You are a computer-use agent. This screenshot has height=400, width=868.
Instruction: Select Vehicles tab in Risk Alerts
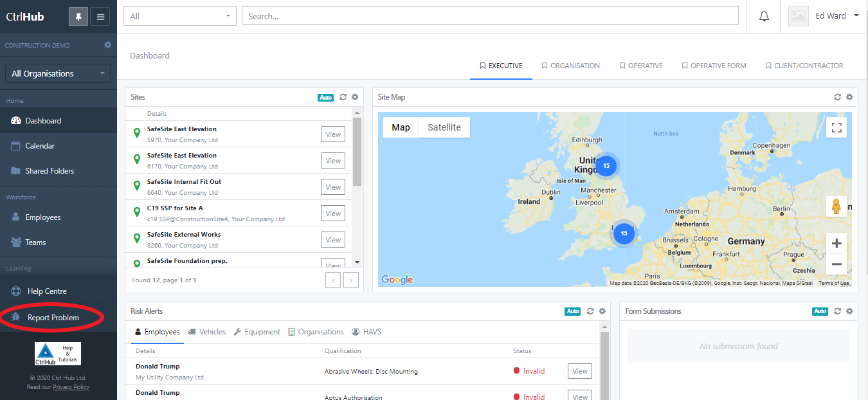pos(207,332)
